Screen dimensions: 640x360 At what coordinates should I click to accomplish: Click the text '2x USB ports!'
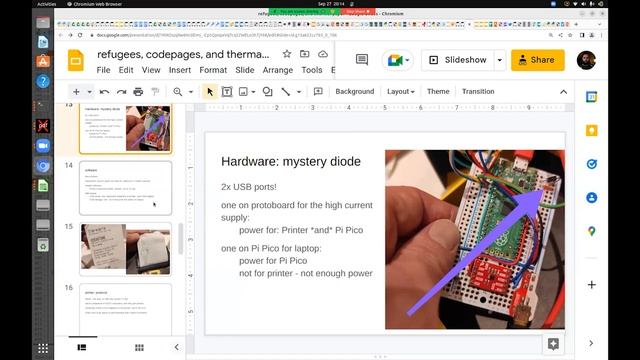coord(249,187)
